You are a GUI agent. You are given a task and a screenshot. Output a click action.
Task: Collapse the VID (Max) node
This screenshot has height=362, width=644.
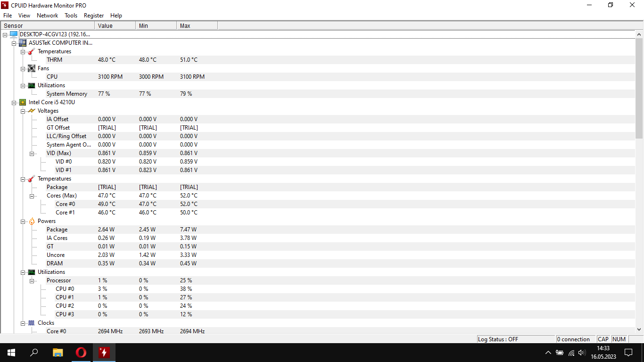point(32,154)
